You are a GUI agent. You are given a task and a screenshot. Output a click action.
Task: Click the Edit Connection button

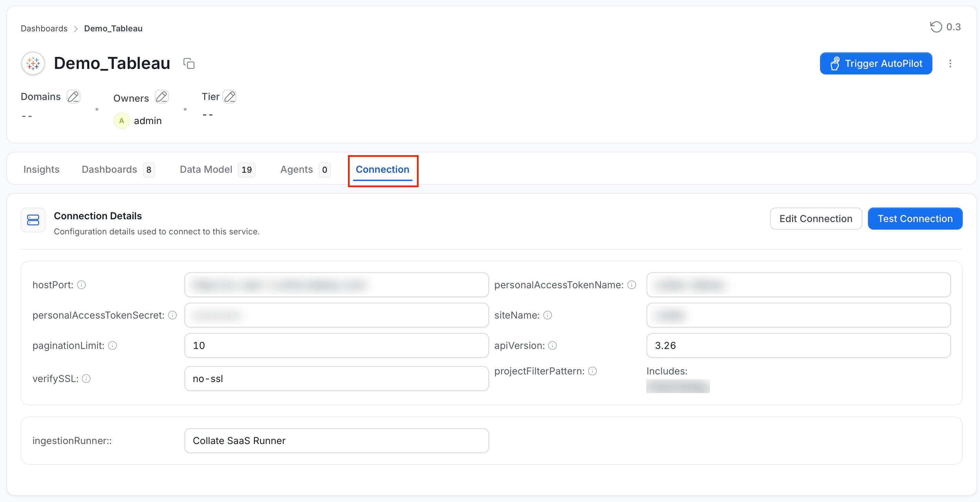(816, 219)
